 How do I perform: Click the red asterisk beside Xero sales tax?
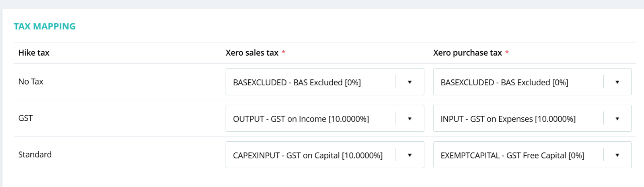click(x=283, y=52)
